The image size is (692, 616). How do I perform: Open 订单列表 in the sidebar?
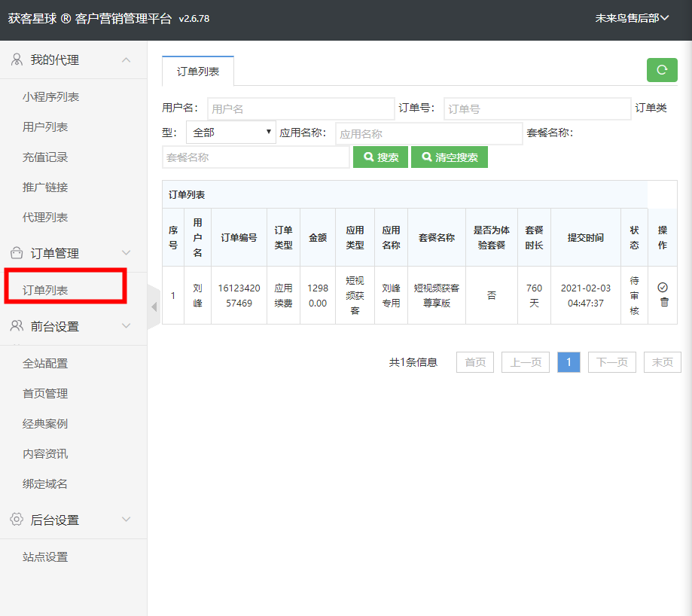pos(45,290)
